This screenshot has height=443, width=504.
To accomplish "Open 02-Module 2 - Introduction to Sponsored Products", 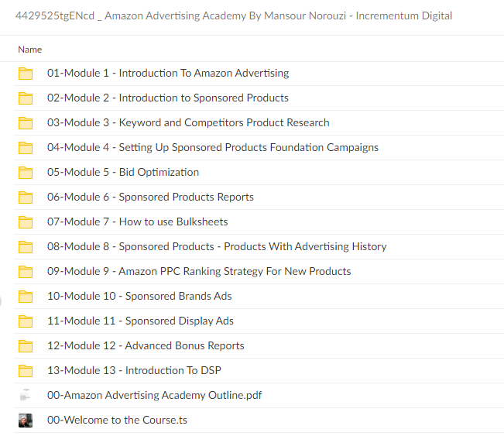I will pos(168,98).
